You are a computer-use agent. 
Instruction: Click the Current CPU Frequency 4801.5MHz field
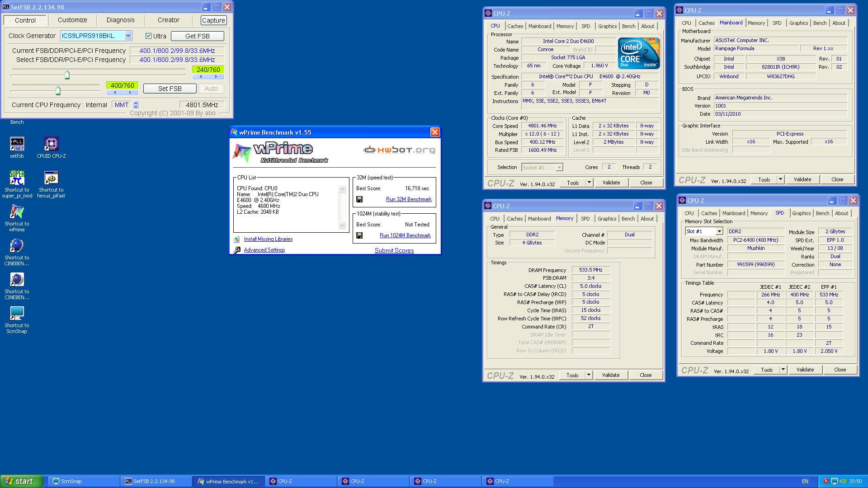pyautogui.click(x=202, y=105)
